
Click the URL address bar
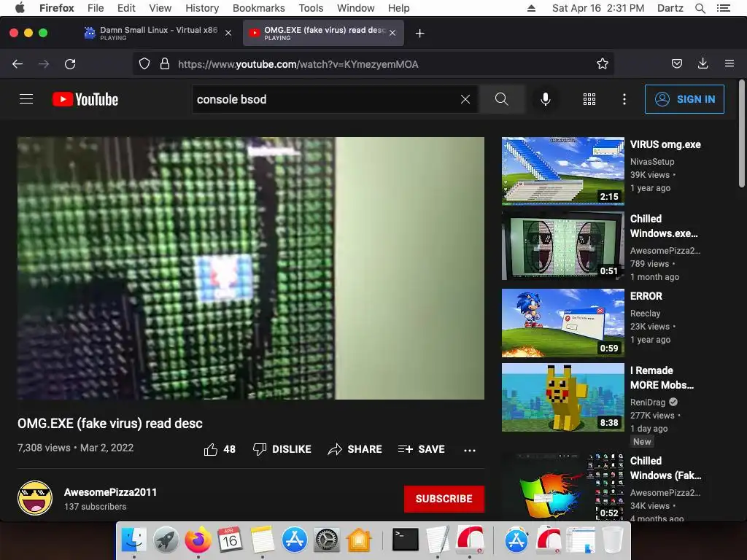click(x=373, y=64)
